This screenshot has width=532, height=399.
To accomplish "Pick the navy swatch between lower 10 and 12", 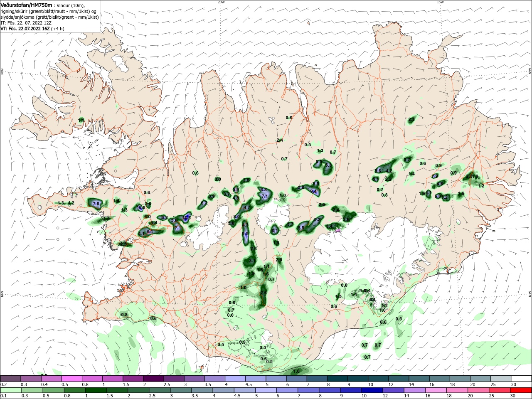I will coord(371,390).
